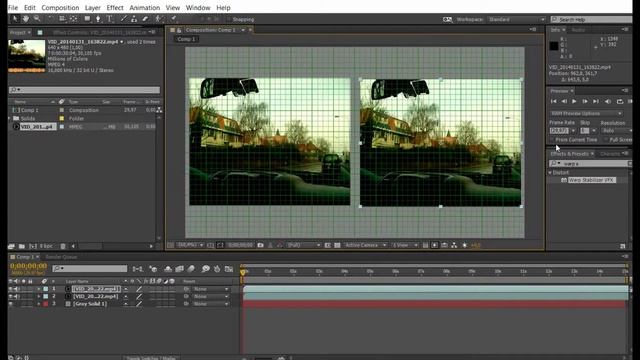This screenshot has height=360, width=640.
Task: Hide layer 2 video with eye toggle
Action: (11, 296)
